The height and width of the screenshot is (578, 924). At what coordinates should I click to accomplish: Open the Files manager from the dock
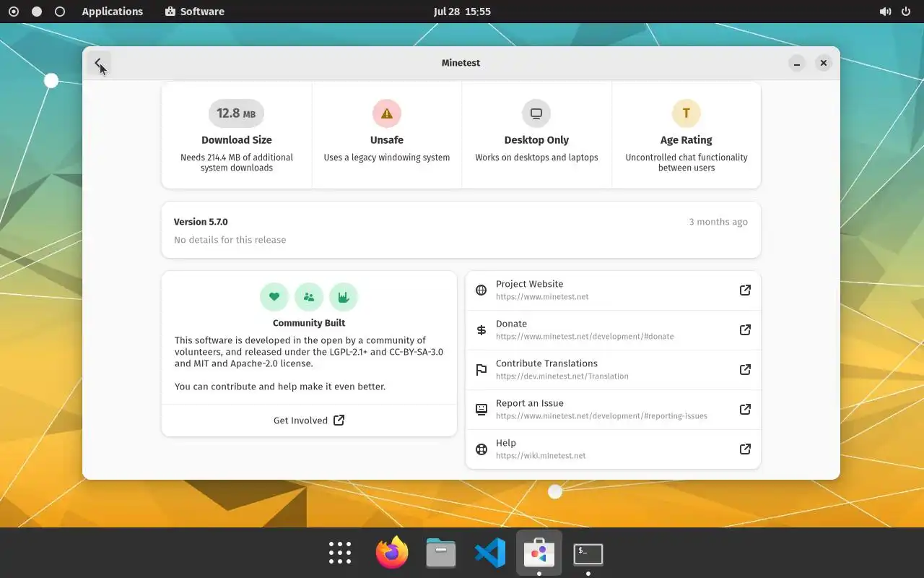(x=441, y=553)
